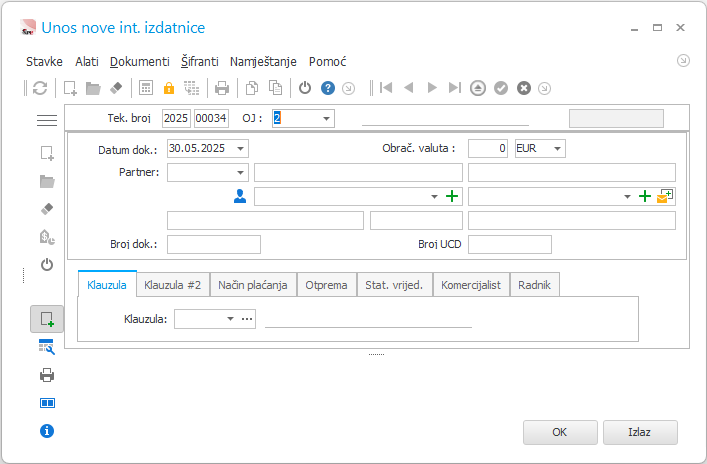Click the sidebar printer icon
The height and width of the screenshot is (464, 707).
47,375
